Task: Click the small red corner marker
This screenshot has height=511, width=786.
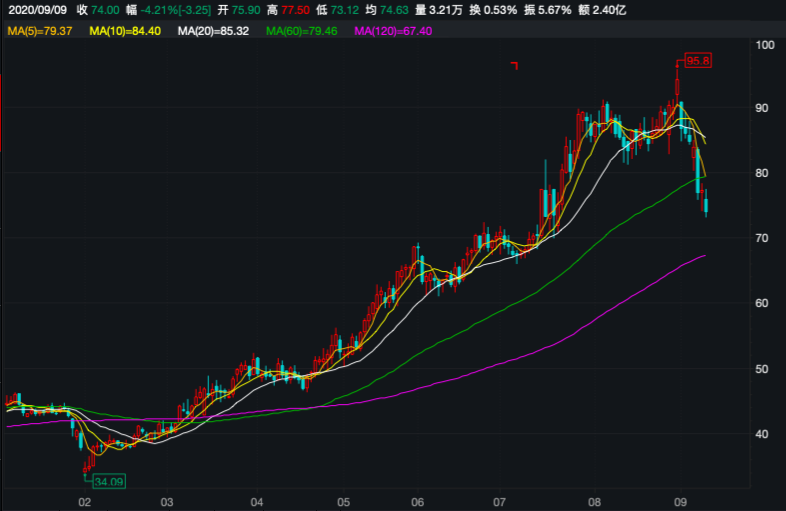Action: (514, 66)
